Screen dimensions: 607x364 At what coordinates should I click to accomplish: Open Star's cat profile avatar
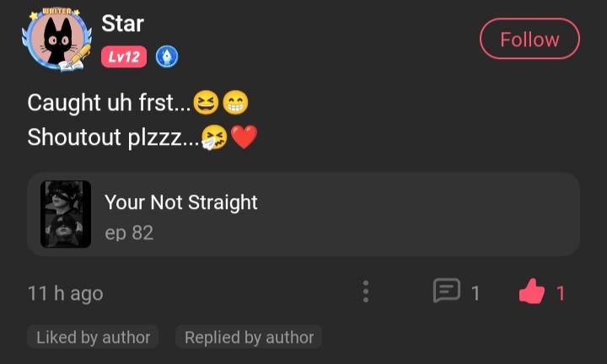56,40
